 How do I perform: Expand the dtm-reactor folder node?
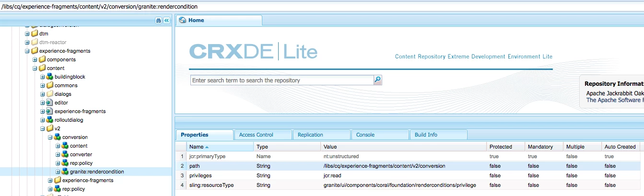27,42
